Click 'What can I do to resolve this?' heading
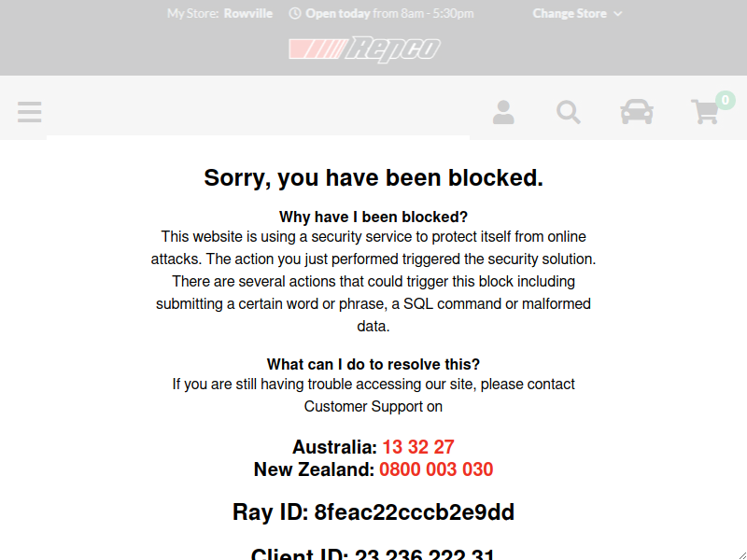Screen dimensions: 747x560 pos(373,364)
